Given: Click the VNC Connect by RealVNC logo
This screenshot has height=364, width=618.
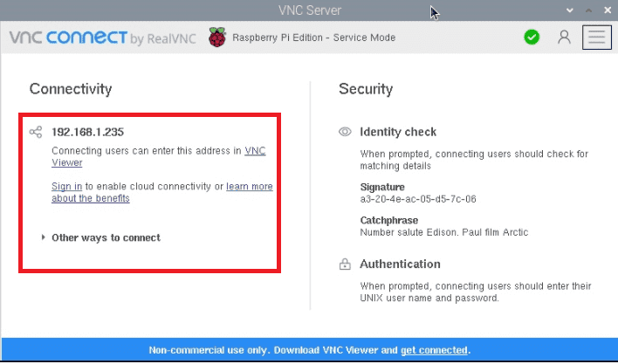Looking at the screenshot, I should [102, 38].
